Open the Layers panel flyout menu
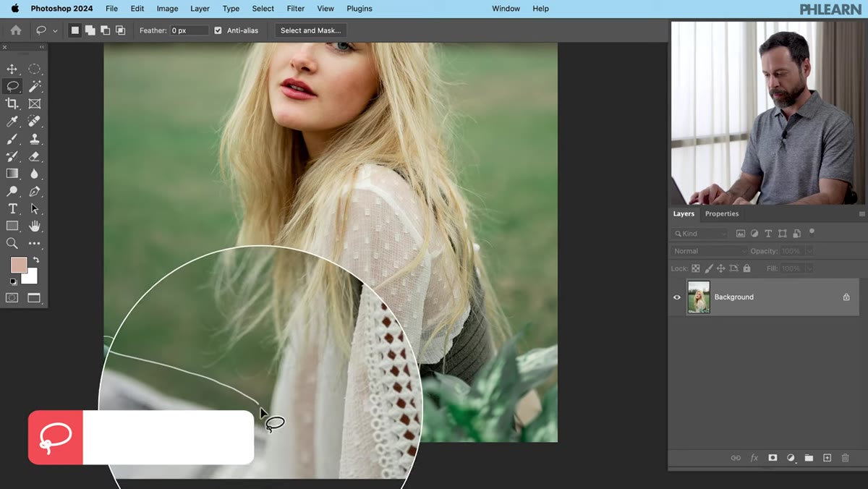868x489 pixels. point(861,214)
